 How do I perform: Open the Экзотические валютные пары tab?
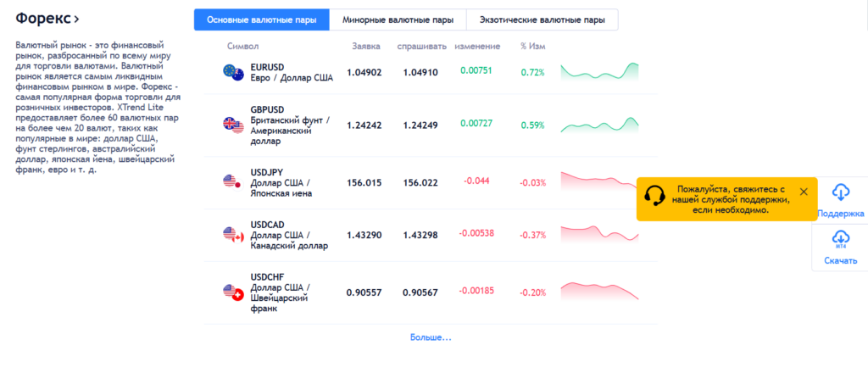[x=542, y=19]
